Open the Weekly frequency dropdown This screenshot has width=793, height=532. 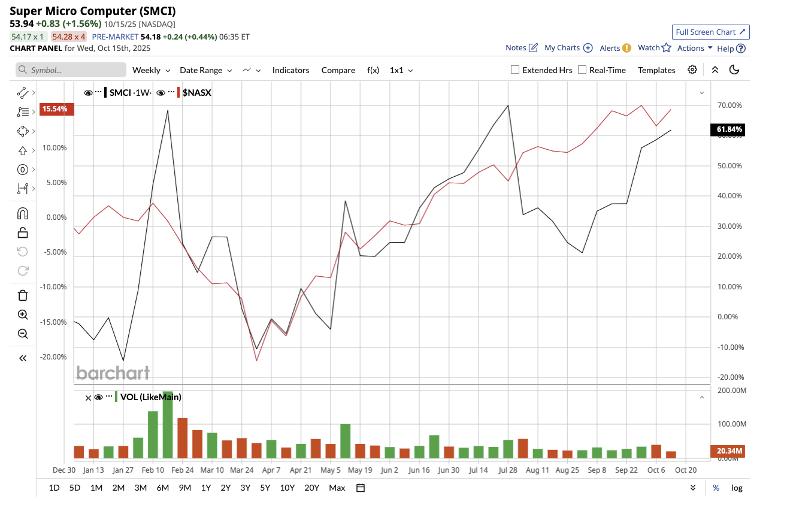152,70
